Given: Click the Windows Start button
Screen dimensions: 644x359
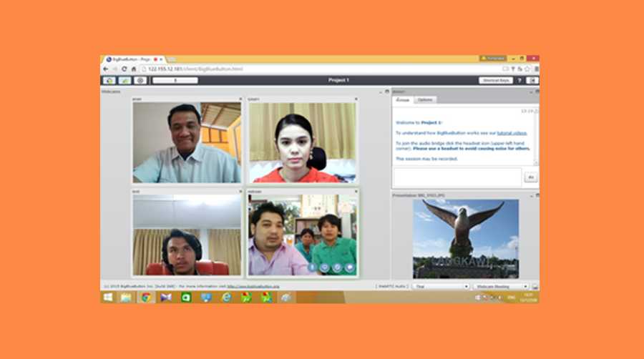Looking at the screenshot, I should pyautogui.click(x=108, y=297).
